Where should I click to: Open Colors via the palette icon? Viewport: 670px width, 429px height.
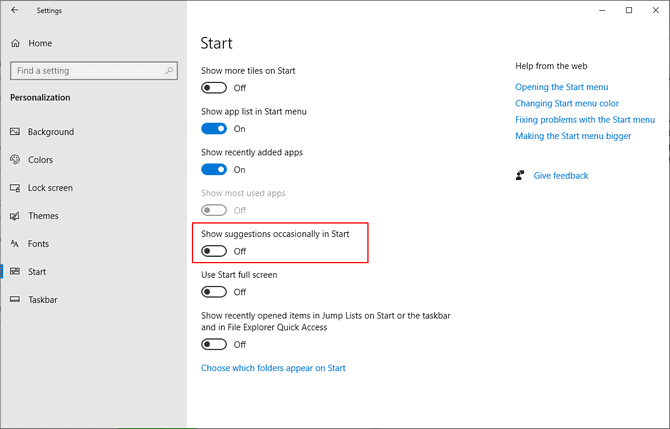click(x=15, y=160)
